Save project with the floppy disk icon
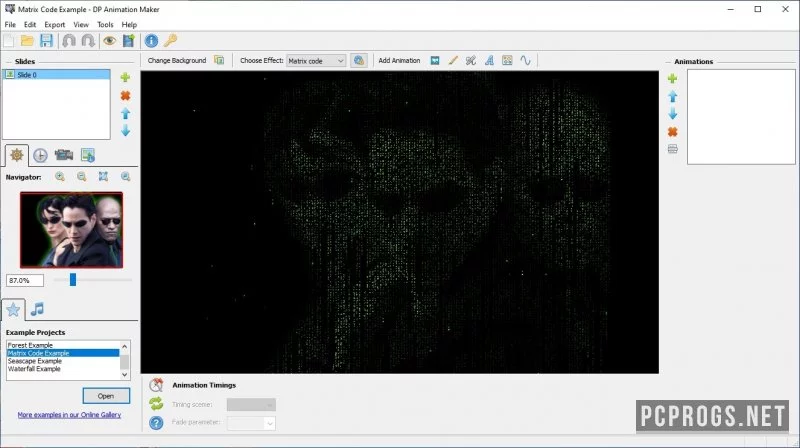Screen dimensions: 800x448 [x=46, y=41]
